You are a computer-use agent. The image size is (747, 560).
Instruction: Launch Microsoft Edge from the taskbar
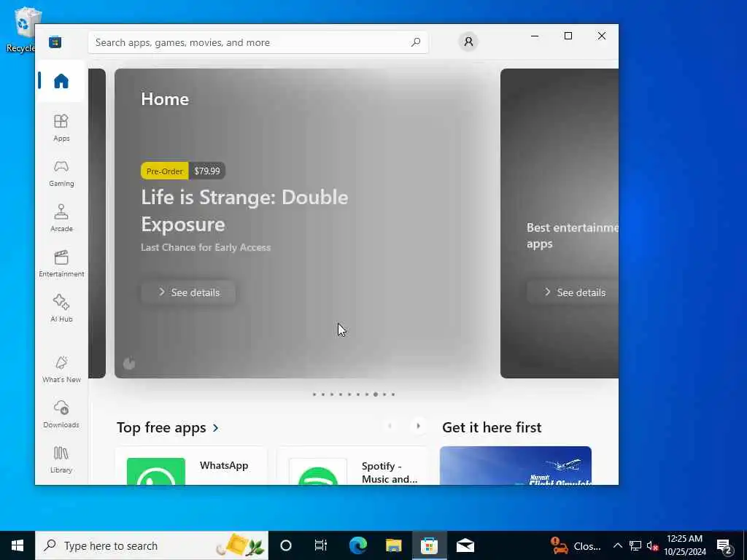pyautogui.click(x=357, y=545)
